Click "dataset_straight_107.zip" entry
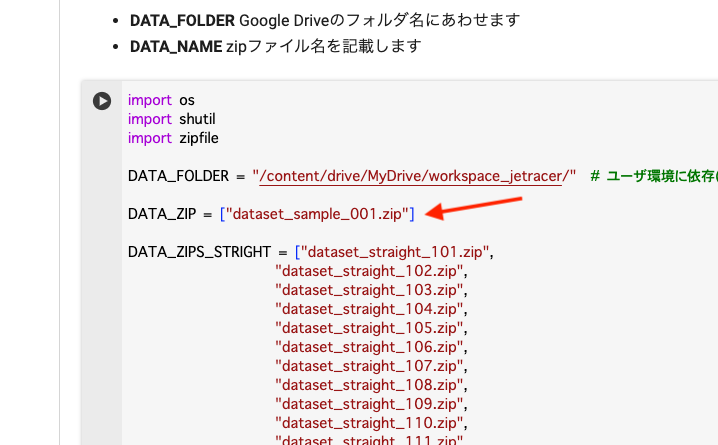This screenshot has height=445, width=718. click(369, 366)
